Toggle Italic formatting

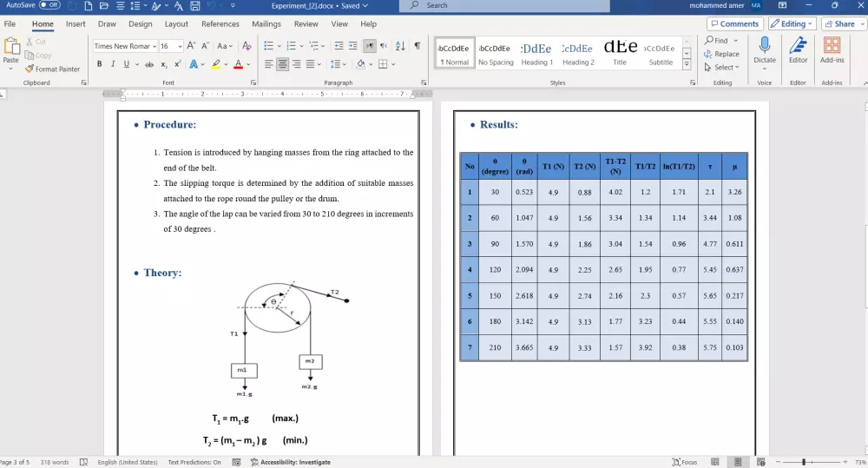pyautogui.click(x=113, y=64)
